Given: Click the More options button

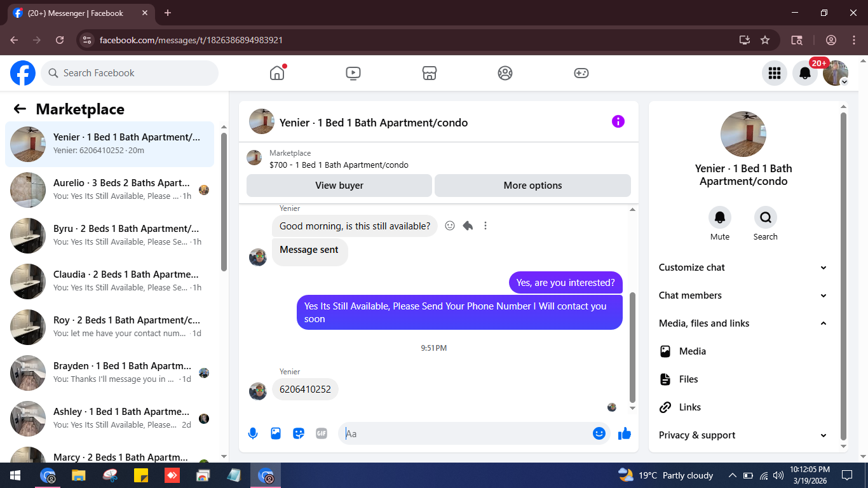Looking at the screenshot, I should pos(532,186).
